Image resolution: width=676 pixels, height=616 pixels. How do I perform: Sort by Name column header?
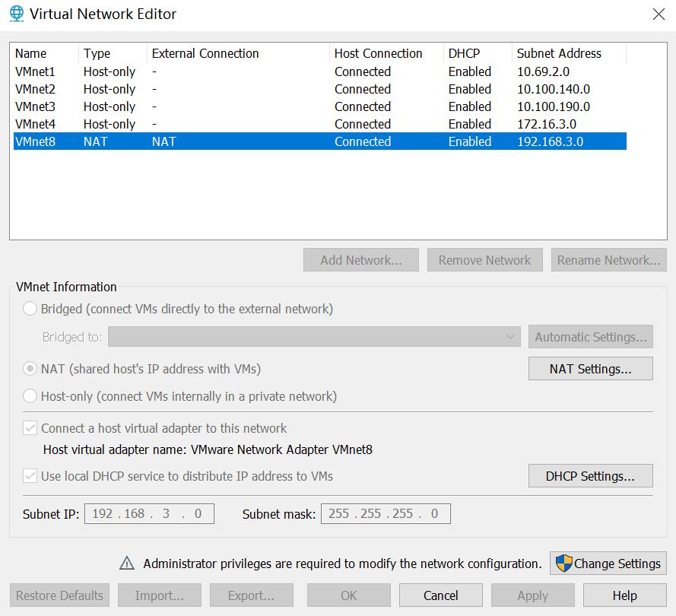[x=46, y=53]
